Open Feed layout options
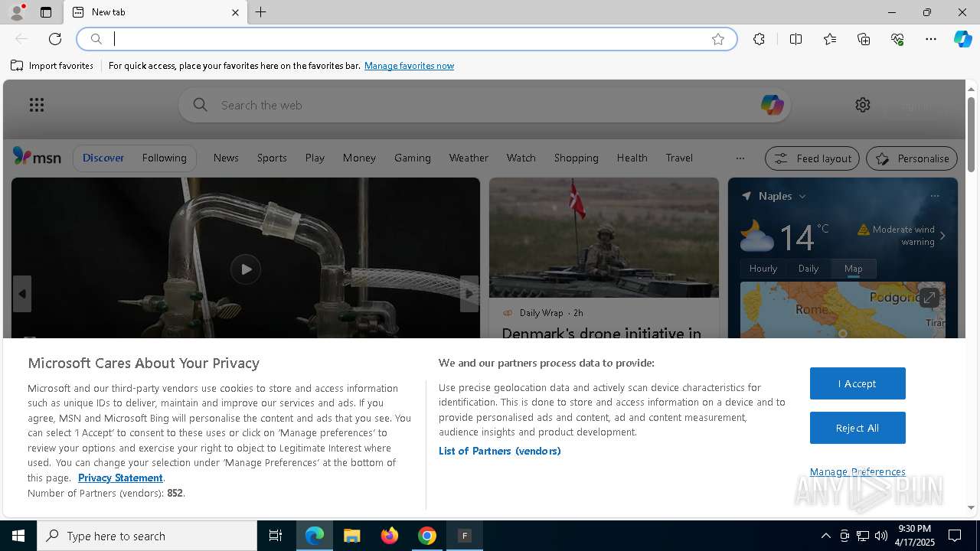This screenshot has width=980, height=551. point(812,158)
